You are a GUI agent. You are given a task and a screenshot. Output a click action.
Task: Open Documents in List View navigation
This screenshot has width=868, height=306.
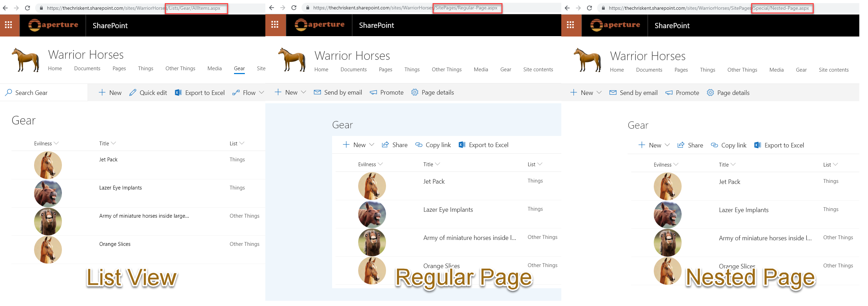tap(87, 69)
